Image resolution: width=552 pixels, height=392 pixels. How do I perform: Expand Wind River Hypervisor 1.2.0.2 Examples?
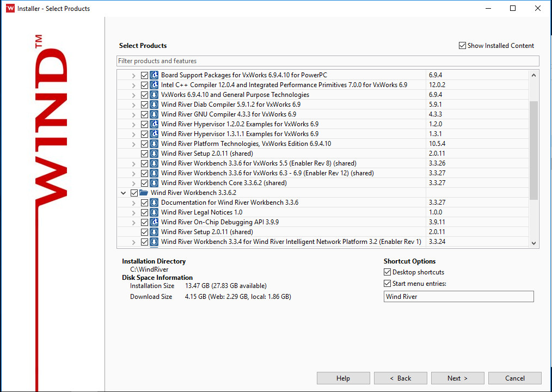click(x=133, y=125)
